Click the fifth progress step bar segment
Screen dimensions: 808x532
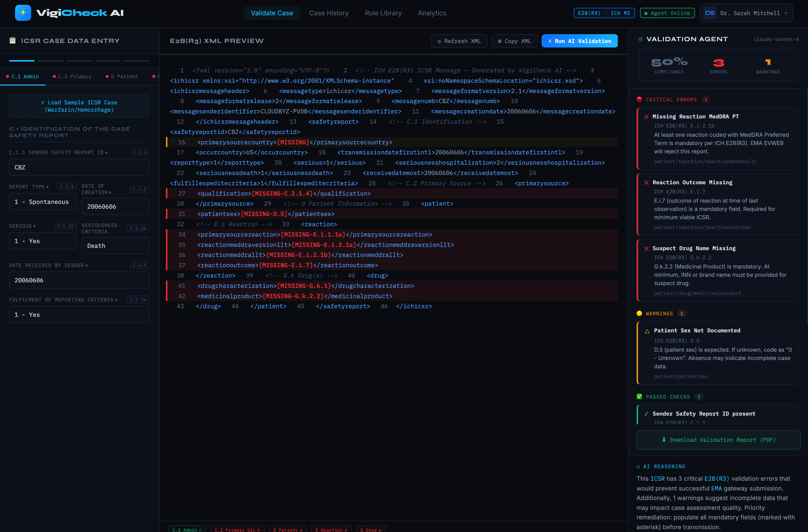[137, 61]
